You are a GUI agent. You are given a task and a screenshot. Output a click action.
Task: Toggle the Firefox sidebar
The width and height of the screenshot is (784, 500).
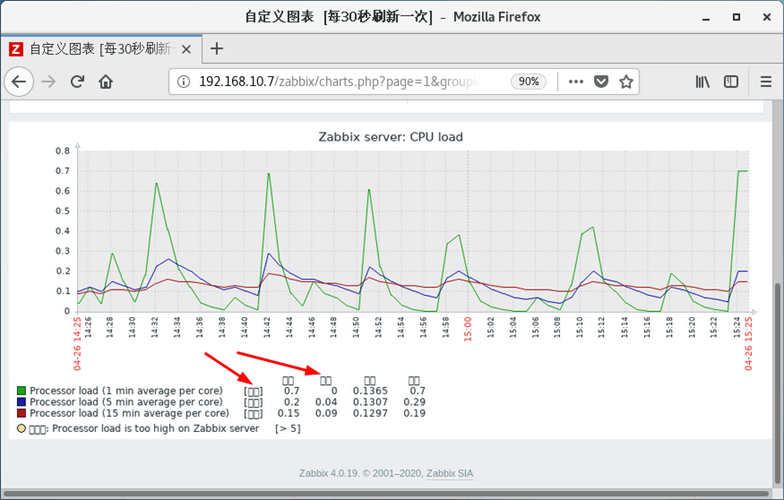point(731,82)
